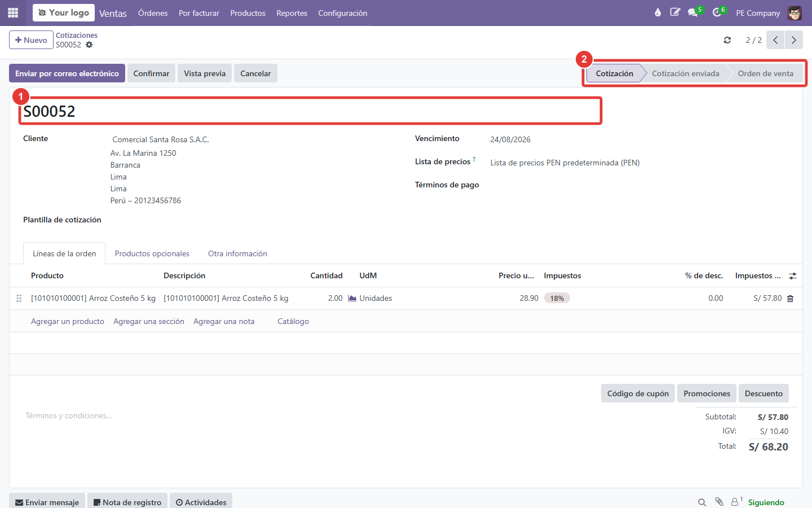The height and width of the screenshot is (508, 812).
Task: Click the followers person icon
Action: [x=735, y=502]
